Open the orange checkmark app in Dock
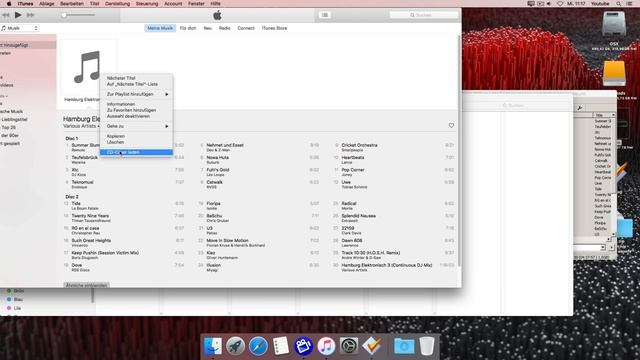 coord(372,346)
